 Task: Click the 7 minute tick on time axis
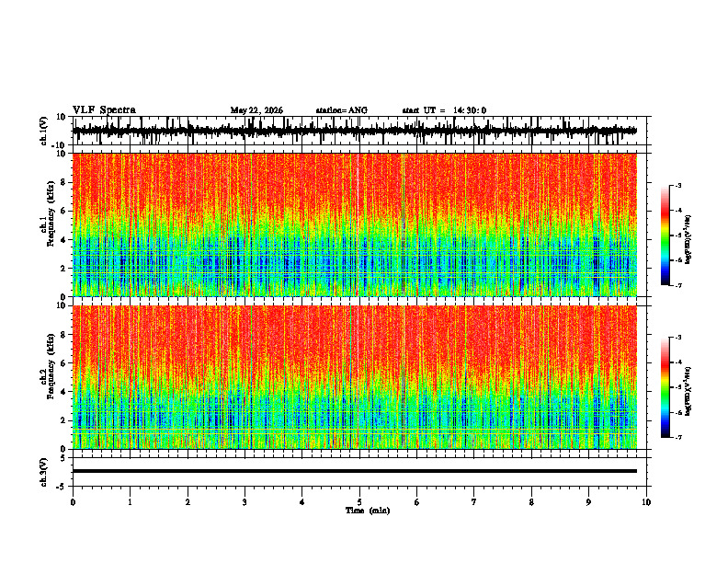click(x=474, y=502)
